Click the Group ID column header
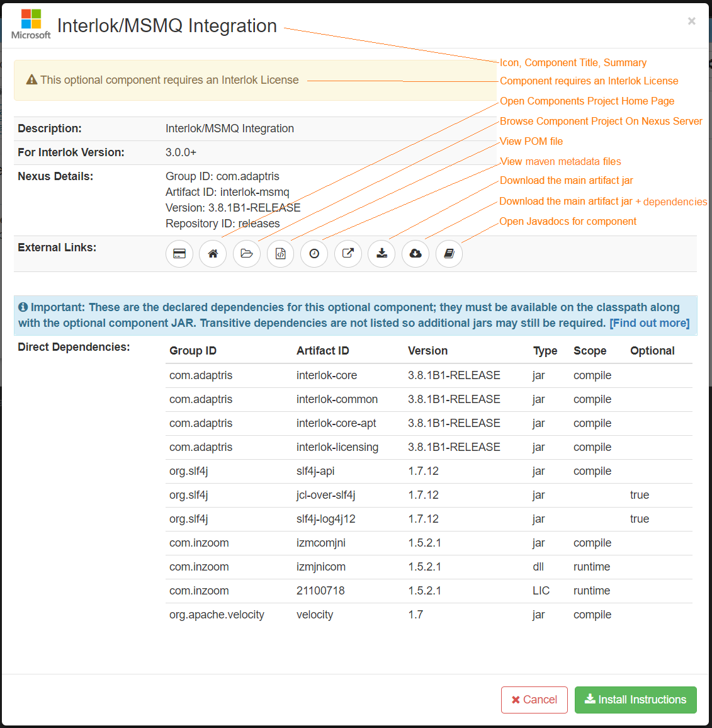 (x=193, y=351)
